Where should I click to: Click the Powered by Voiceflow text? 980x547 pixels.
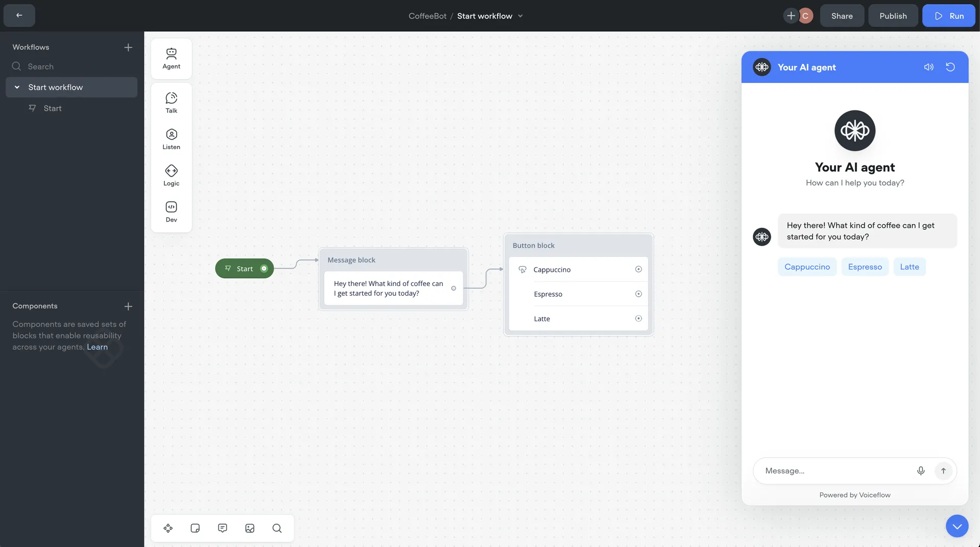pyautogui.click(x=854, y=495)
